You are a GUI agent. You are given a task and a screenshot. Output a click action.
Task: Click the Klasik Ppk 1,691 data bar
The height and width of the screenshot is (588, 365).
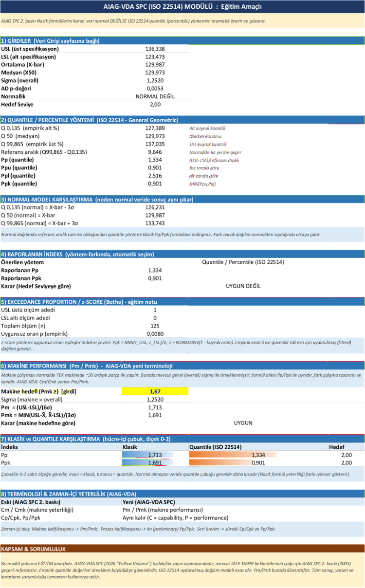click(x=155, y=463)
